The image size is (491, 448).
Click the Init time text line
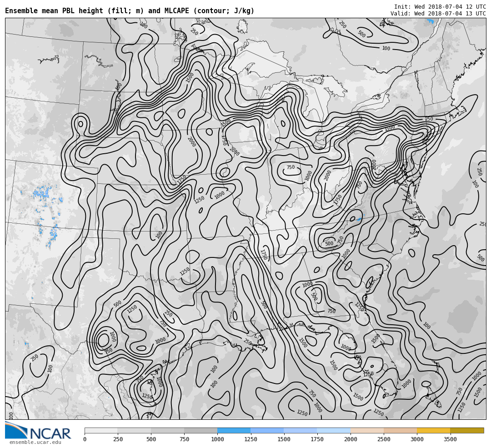[440, 6]
